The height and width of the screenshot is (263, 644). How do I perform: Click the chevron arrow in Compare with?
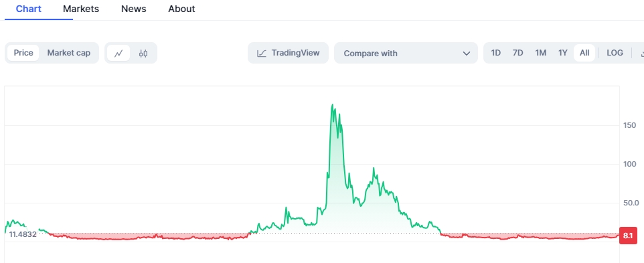tap(466, 54)
